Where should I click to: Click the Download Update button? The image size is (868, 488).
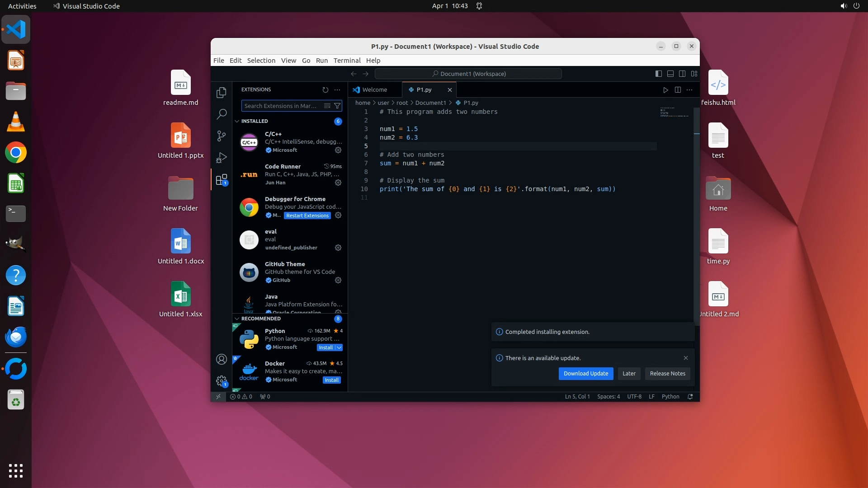click(585, 374)
